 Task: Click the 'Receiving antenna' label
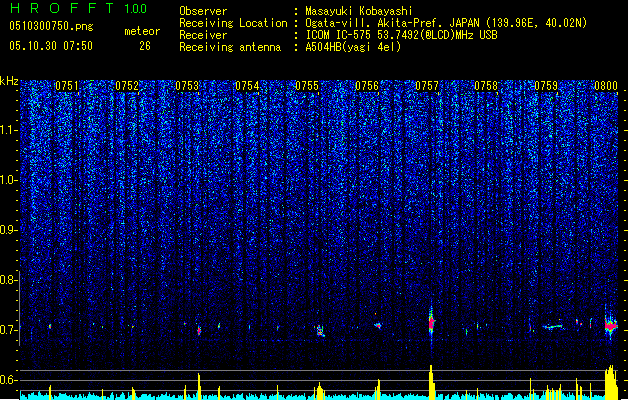[x=230, y=47]
